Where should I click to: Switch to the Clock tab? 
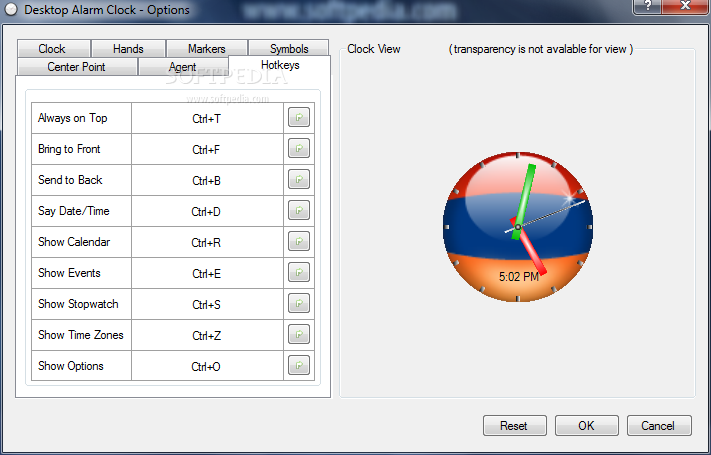[53, 49]
